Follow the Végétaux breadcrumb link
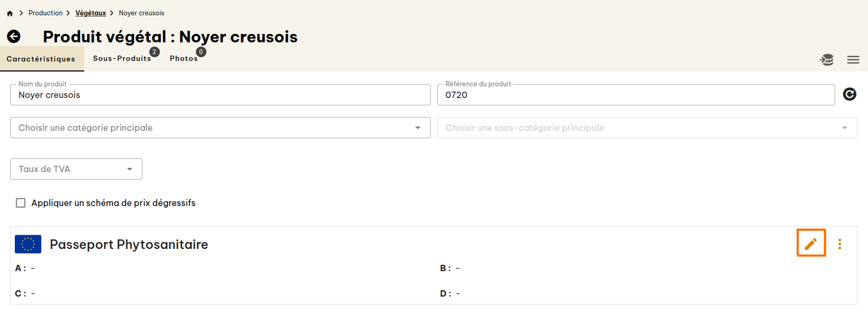This screenshot has width=868, height=313. coord(91,13)
